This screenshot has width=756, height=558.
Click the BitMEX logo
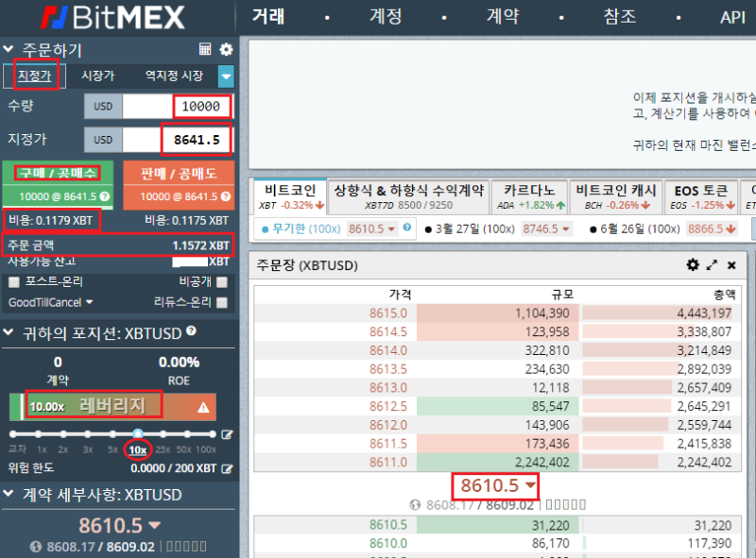112,18
